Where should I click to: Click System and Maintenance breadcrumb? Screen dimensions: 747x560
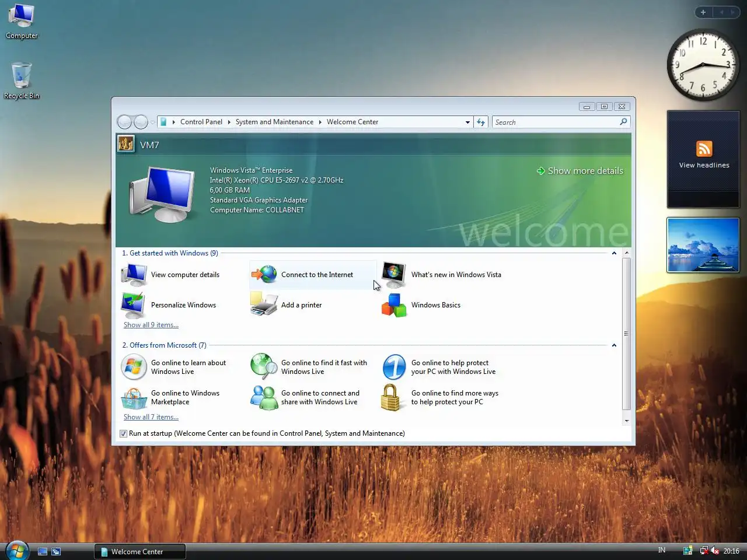click(x=274, y=122)
